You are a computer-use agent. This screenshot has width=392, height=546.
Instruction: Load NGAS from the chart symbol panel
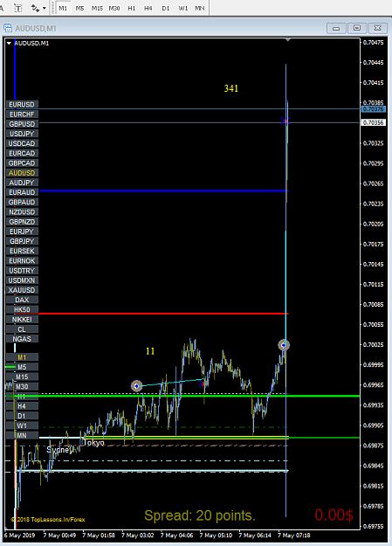(x=22, y=339)
